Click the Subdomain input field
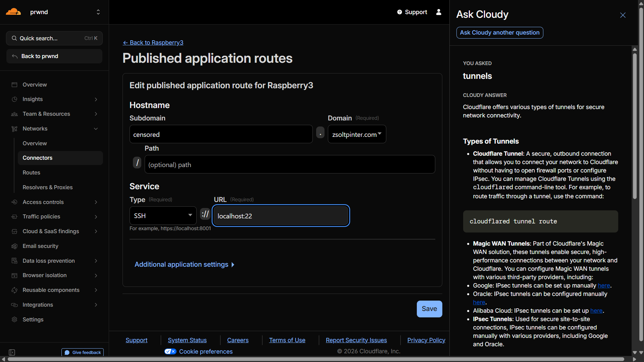This screenshot has width=644, height=362. [221, 134]
